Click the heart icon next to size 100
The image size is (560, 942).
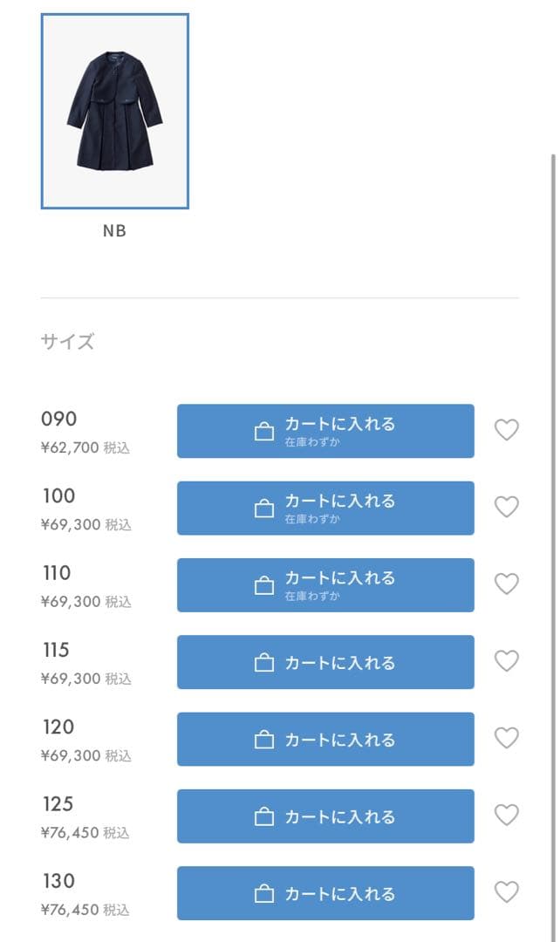point(507,507)
